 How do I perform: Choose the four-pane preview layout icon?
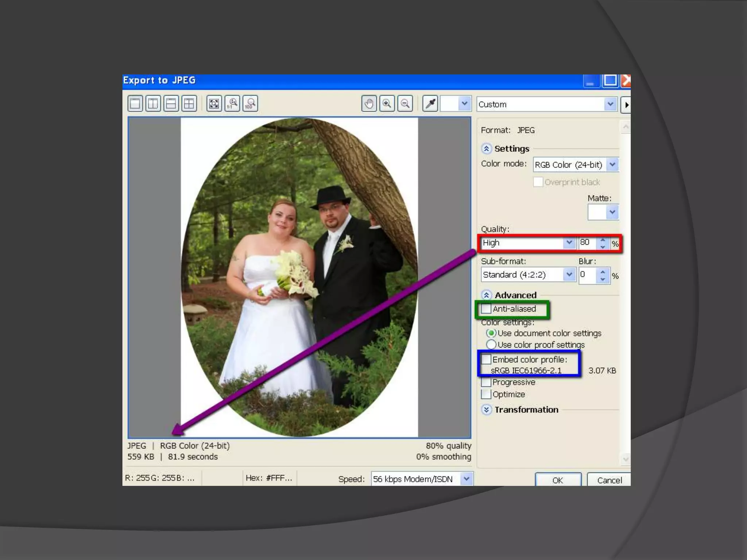[189, 104]
